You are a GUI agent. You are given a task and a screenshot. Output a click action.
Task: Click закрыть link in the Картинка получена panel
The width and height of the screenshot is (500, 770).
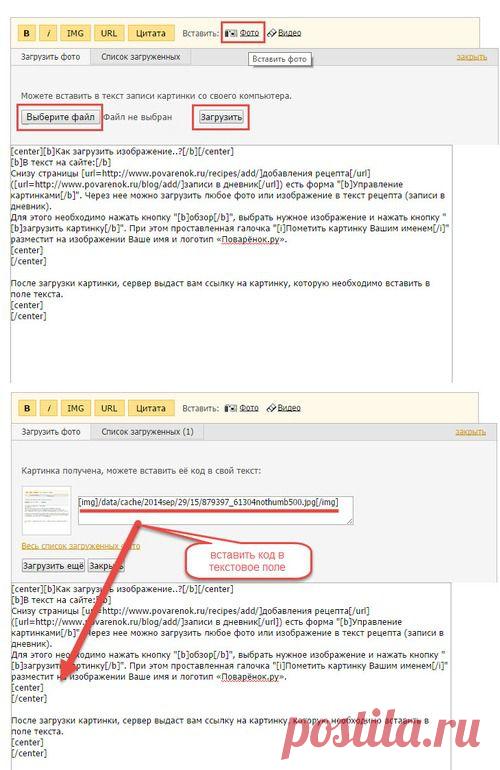tap(471, 432)
